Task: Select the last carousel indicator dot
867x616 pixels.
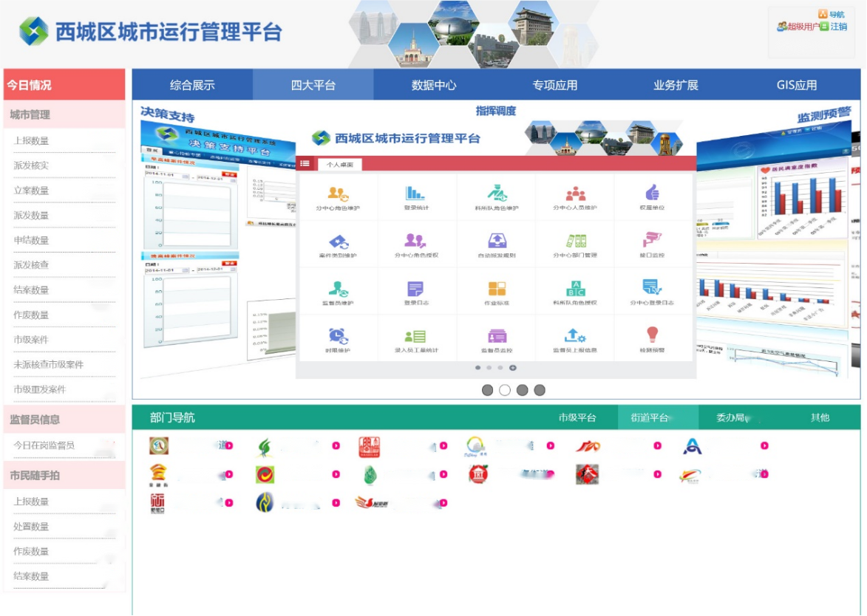Action: click(x=540, y=390)
